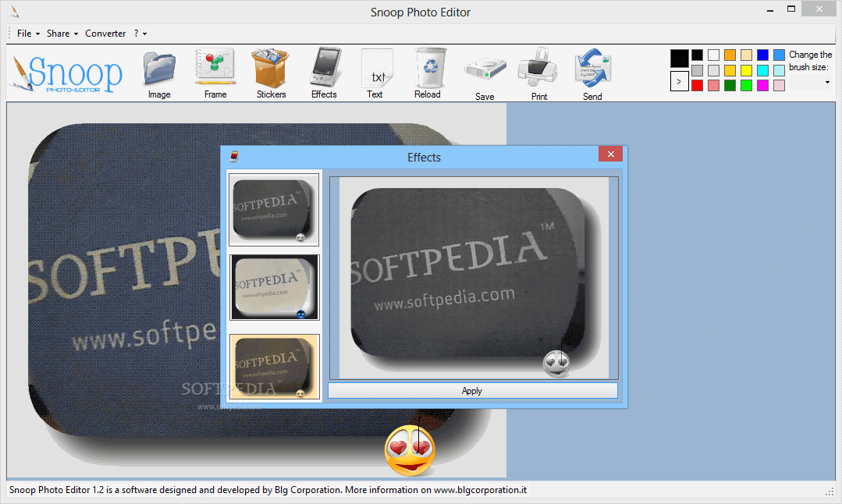Pick the small black color swatch
The height and width of the screenshot is (504, 842).
coord(697,55)
